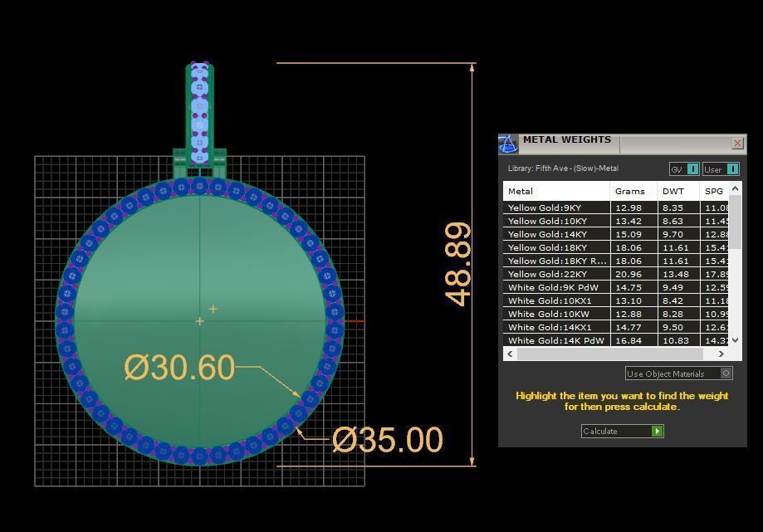The image size is (763, 532).
Task: Click the 10.83 DWT value
Action: pos(676,340)
